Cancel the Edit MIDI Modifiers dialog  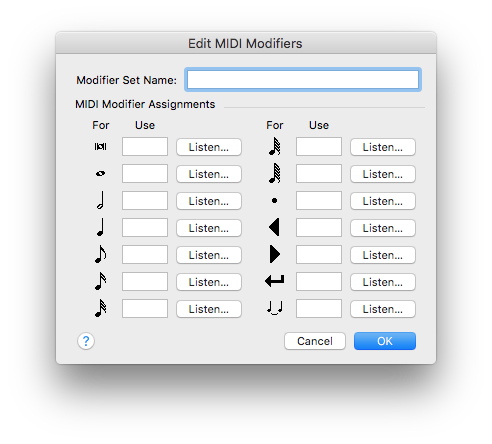(315, 341)
